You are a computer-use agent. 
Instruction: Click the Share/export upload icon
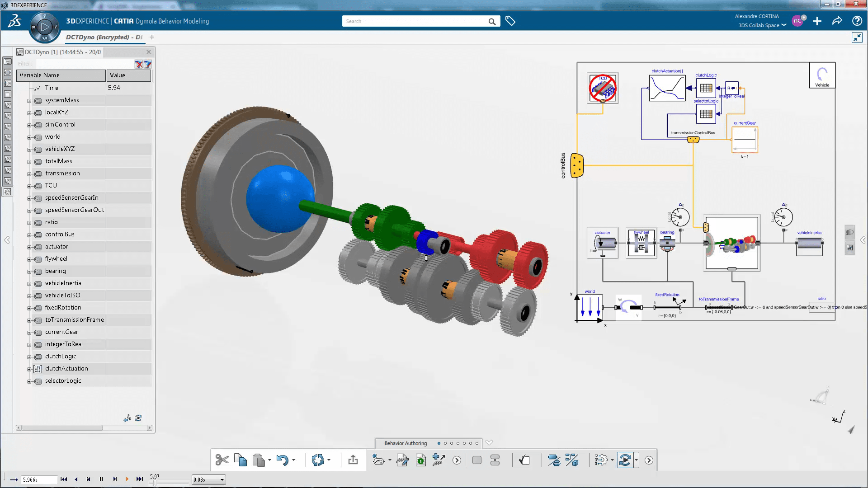point(353,460)
